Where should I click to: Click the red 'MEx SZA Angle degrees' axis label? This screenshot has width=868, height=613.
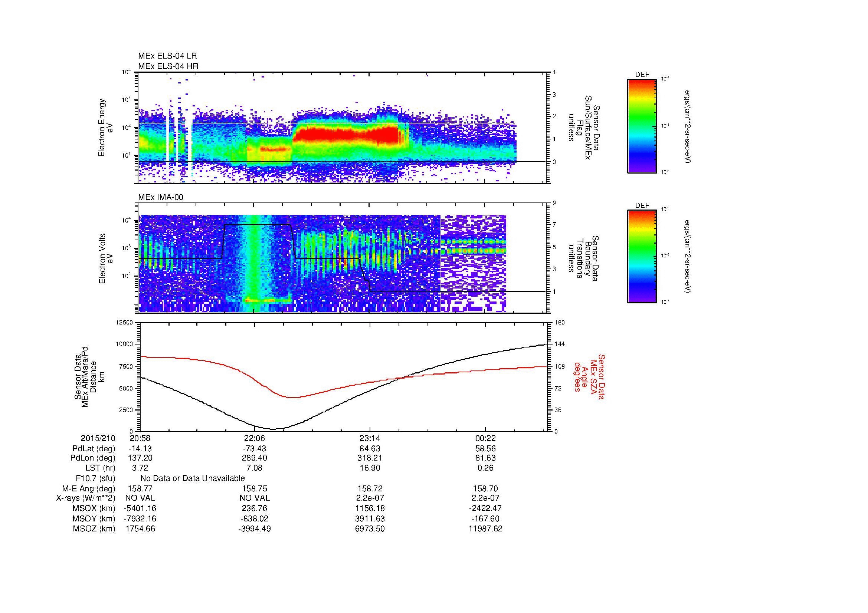589,376
